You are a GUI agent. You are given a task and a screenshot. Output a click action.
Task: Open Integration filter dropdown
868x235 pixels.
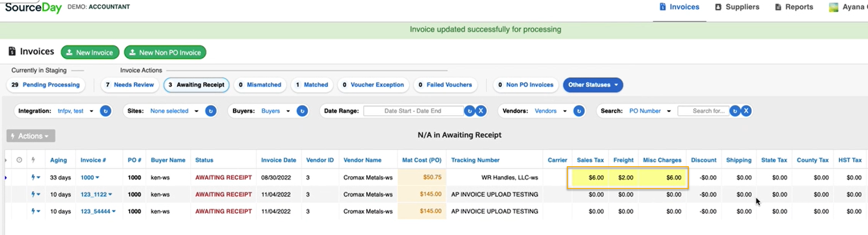[x=75, y=111]
